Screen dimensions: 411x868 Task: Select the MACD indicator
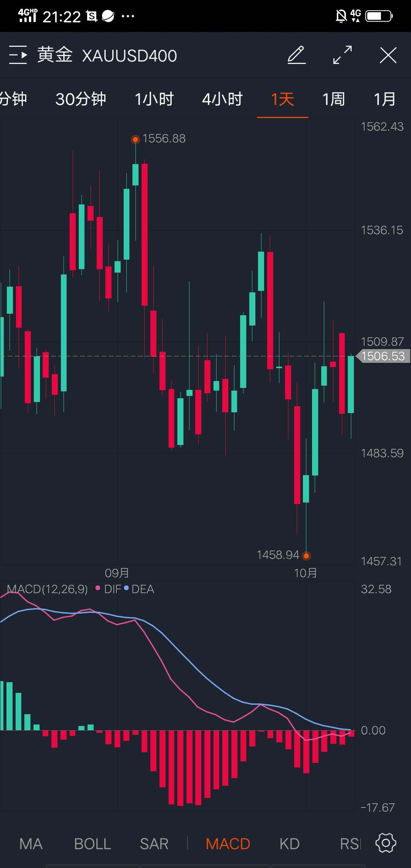[228, 844]
